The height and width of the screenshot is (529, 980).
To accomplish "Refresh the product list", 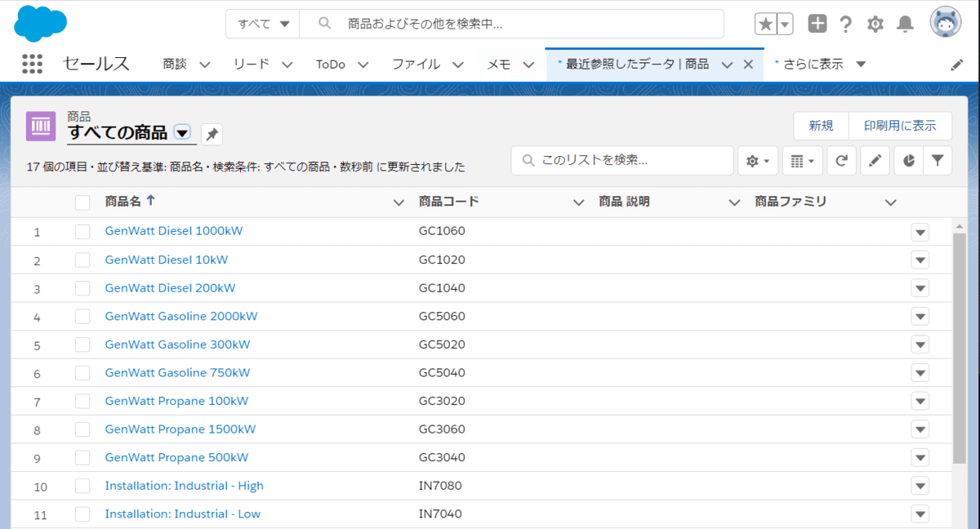I will coord(841,162).
